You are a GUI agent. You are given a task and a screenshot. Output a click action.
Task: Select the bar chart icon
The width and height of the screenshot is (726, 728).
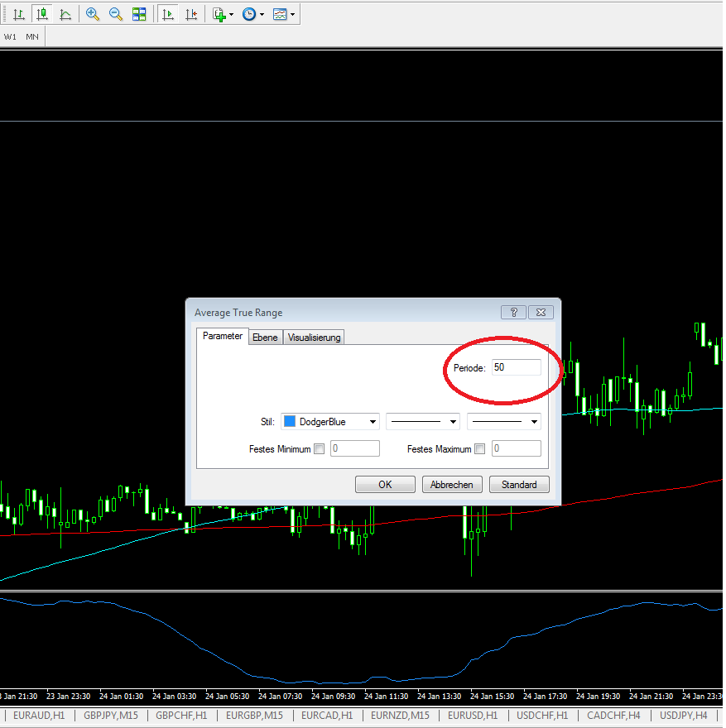(18, 14)
